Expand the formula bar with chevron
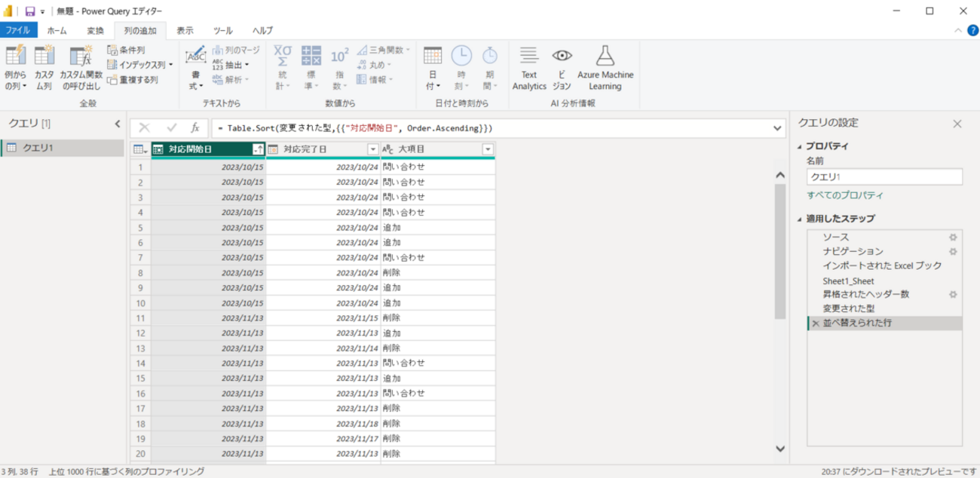Screen dimensions: 980x478 (778, 128)
